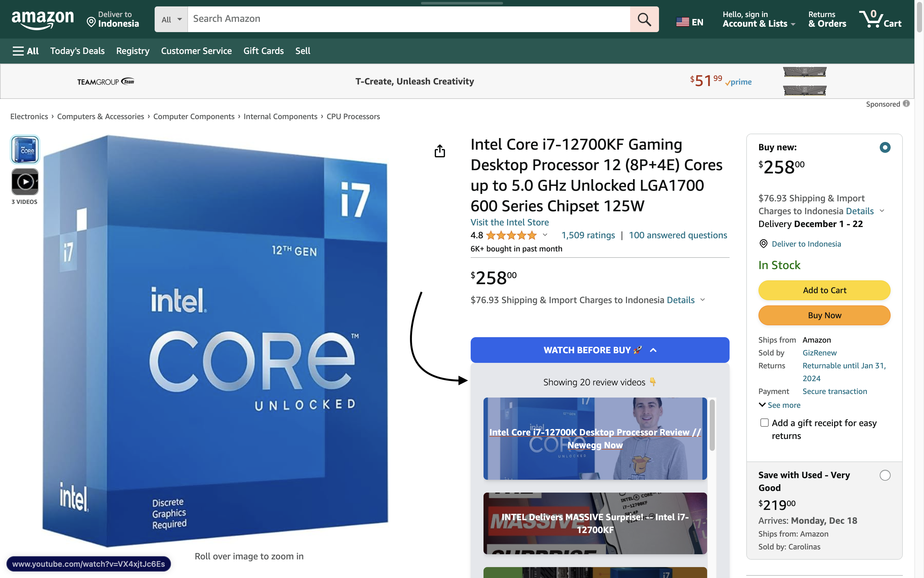This screenshot has height=578, width=924.
Task: Expand shipping Details under the main price
Action: click(x=685, y=300)
